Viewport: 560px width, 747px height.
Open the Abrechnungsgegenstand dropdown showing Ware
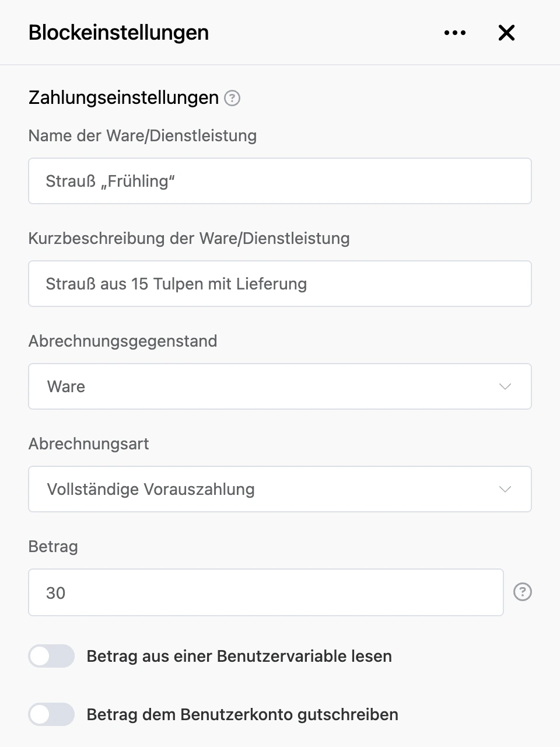pyautogui.click(x=280, y=386)
